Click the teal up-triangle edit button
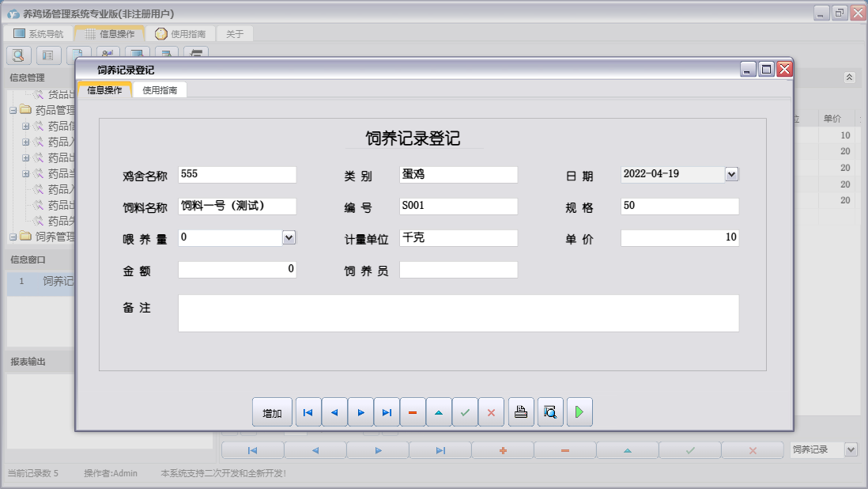Screen dimensions: 868x489 coord(439,412)
